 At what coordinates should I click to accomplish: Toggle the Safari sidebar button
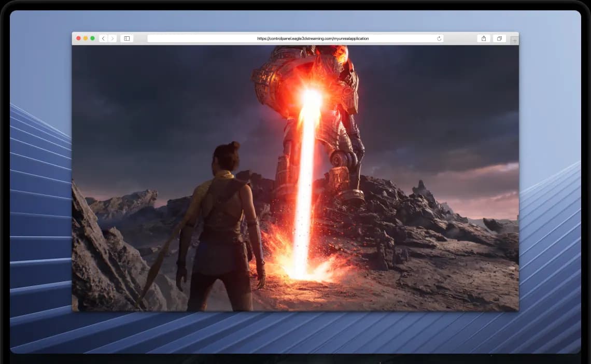coord(127,38)
